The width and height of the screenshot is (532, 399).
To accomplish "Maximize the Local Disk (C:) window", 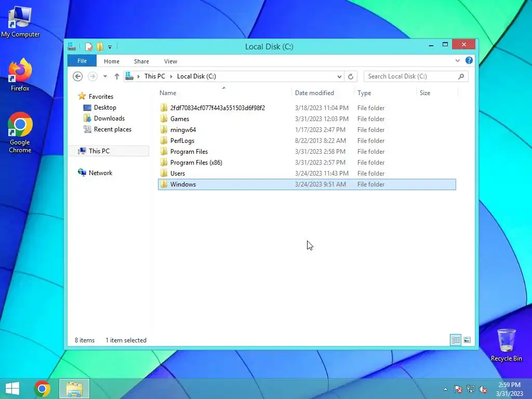I will (445, 45).
